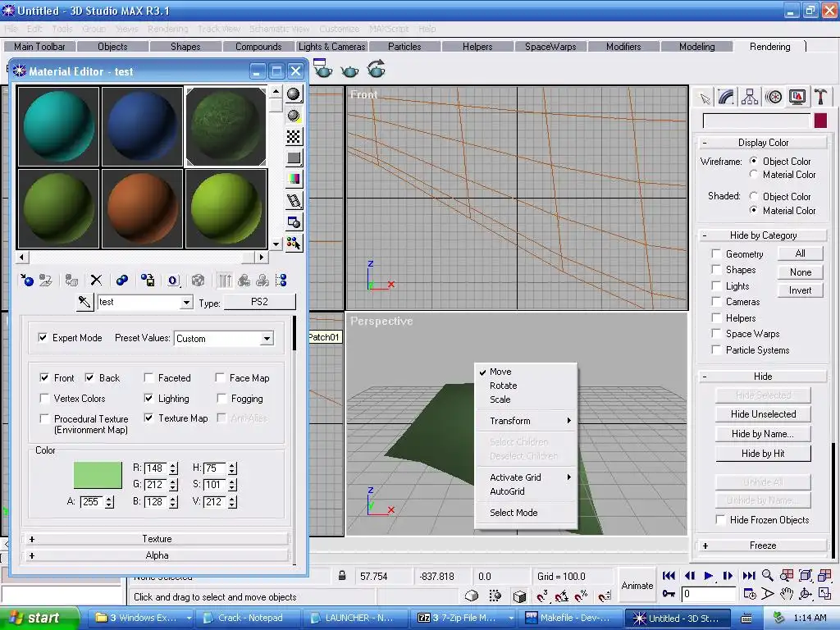Enable Faceted checkbox
The height and width of the screenshot is (630, 840).
(149, 377)
